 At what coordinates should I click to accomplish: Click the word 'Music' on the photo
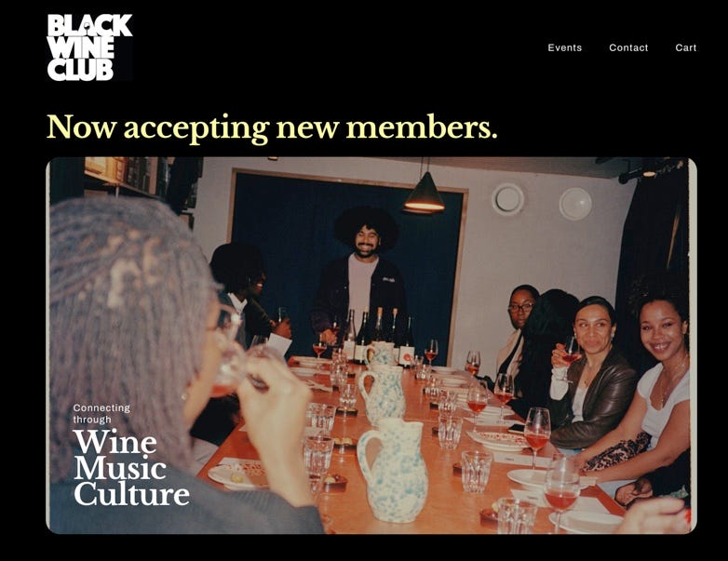[x=120, y=468]
